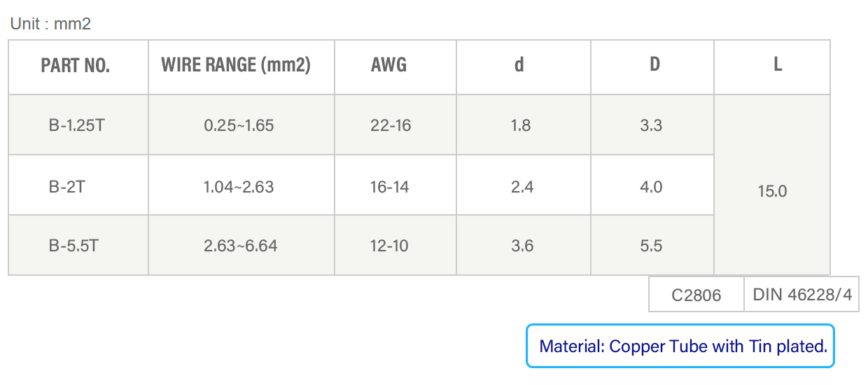Select part number B-2T
The width and height of the screenshot is (868, 385).
67,188
